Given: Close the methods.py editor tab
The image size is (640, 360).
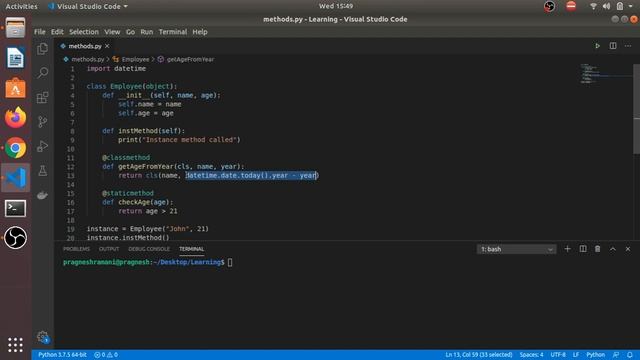Looking at the screenshot, I should (x=107, y=46).
